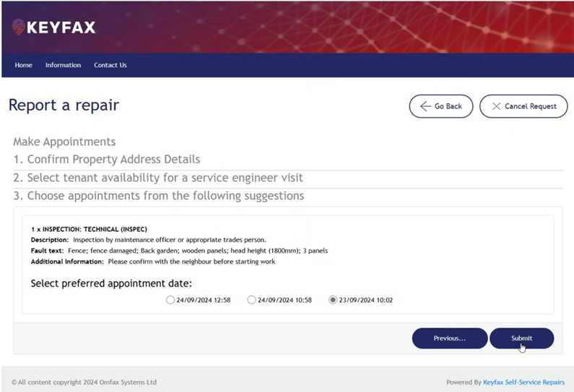Go to the Contact Us page

[110, 65]
